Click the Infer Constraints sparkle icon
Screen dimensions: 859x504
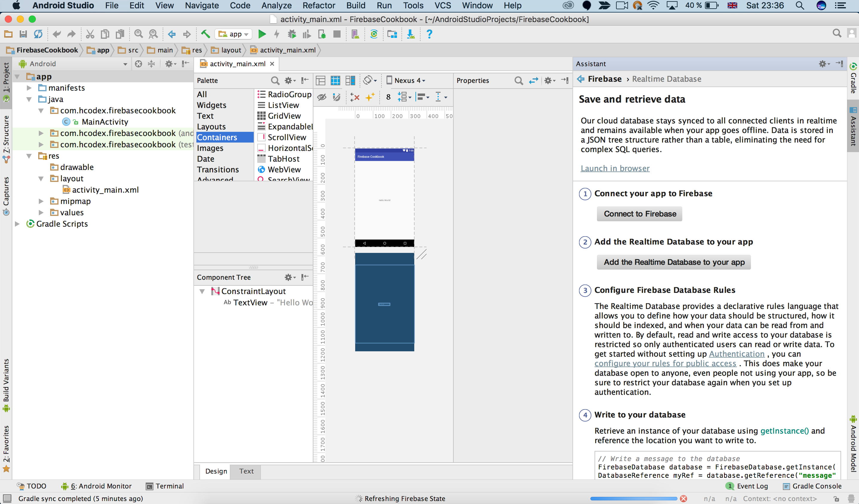[370, 98]
